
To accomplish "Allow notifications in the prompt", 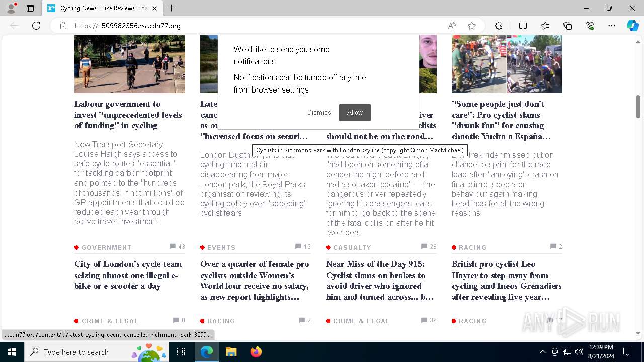I will [355, 112].
